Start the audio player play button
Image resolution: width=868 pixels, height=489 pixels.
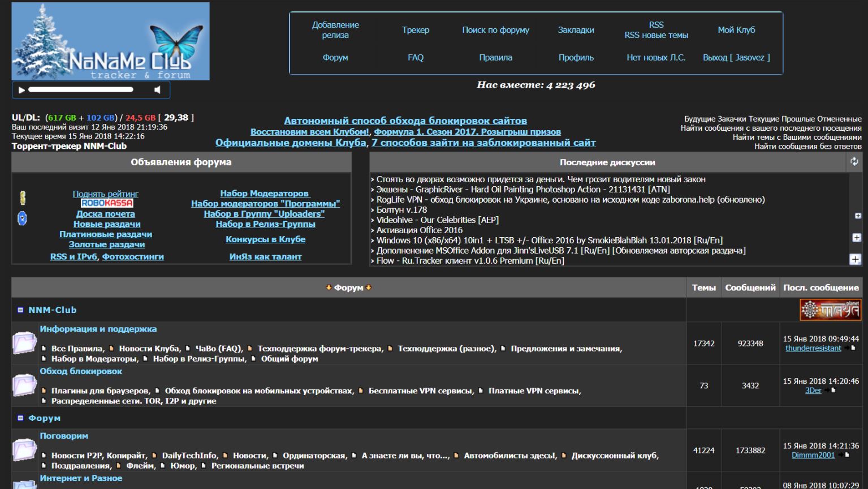(22, 90)
